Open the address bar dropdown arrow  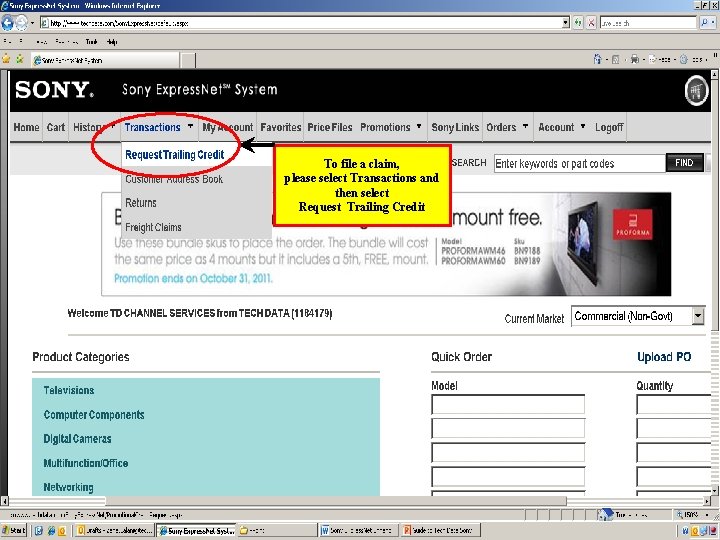(x=566, y=23)
